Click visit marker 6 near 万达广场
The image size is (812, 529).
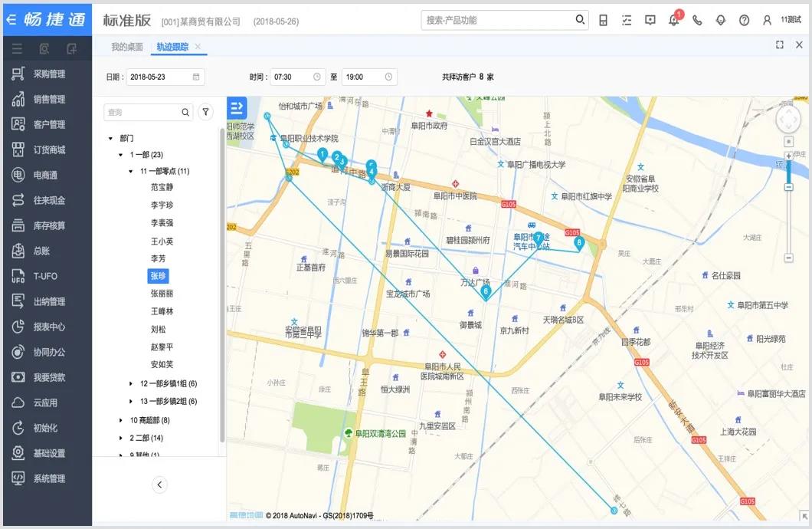tap(486, 292)
